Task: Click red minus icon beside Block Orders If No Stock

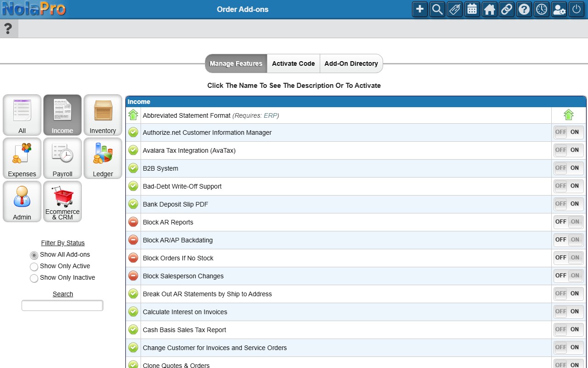Action: (x=133, y=258)
